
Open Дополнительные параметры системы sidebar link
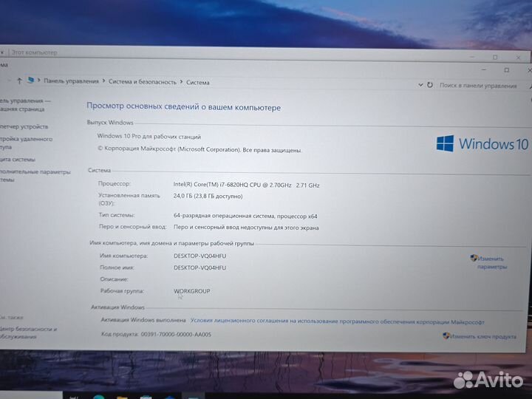[35, 175]
